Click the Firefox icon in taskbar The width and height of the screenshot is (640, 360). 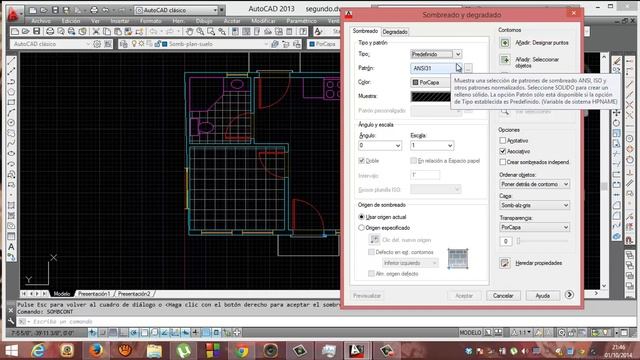pos(96,350)
